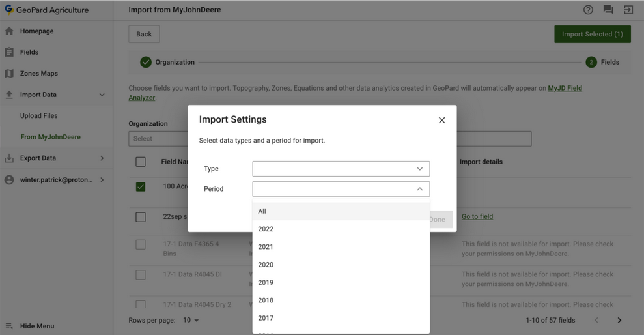Check the 22sep field row checkbox
This screenshot has height=335, width=644.
click(x=141, y=217)
